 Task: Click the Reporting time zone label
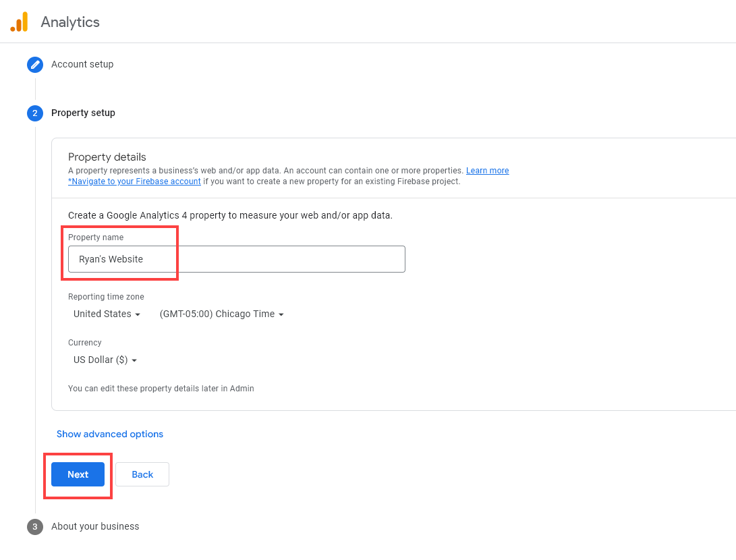[106, 297]
